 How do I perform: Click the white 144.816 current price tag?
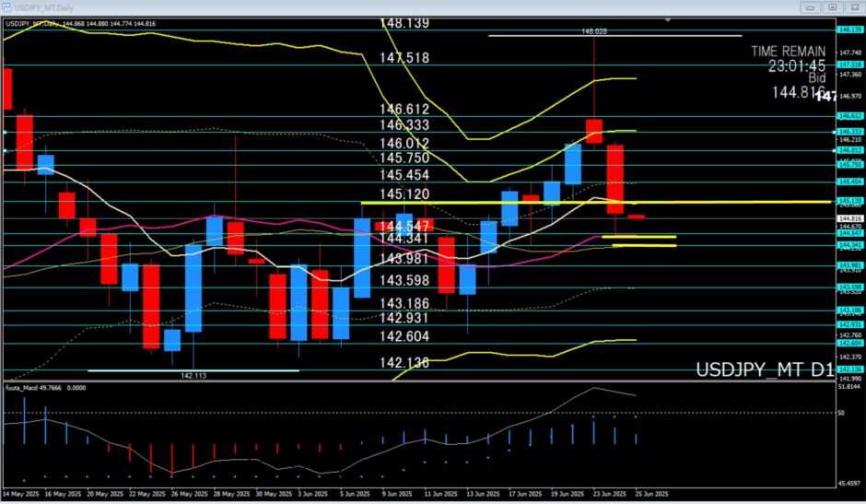[848, 218]
